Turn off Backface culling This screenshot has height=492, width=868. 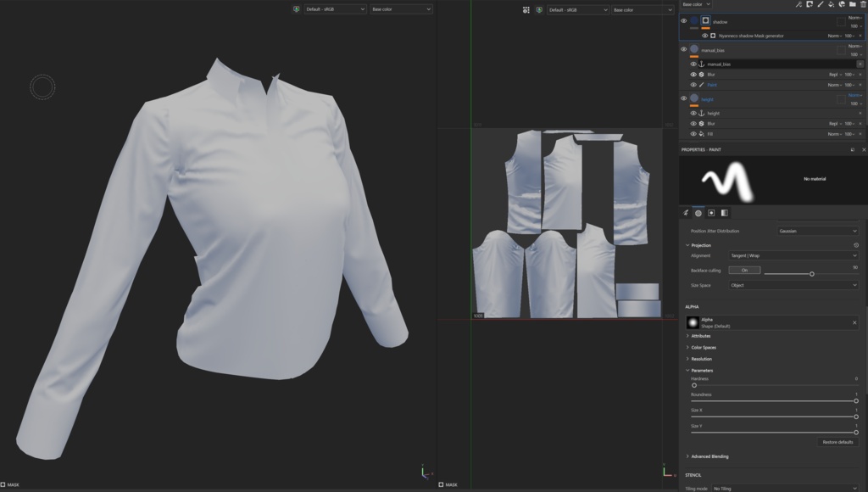pyautogui.click(x=744, y=271)
